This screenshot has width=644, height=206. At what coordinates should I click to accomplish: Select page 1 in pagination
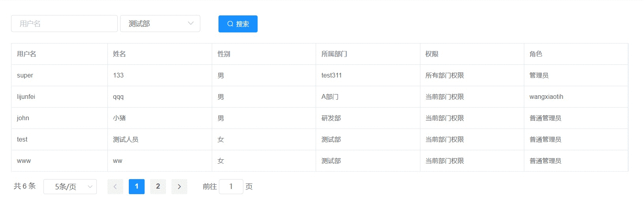tap(137, 187)
